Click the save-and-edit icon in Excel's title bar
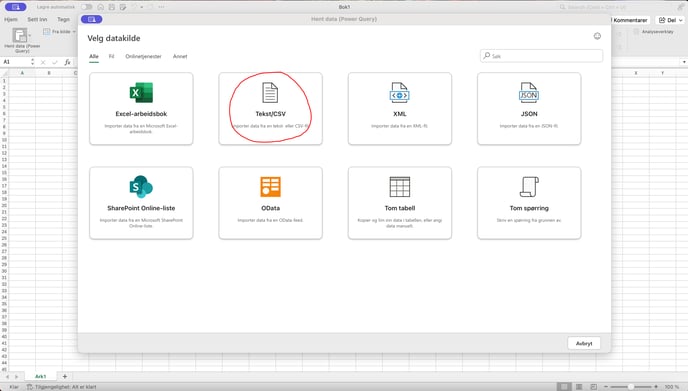688x391 pixels. click(123, 7)
